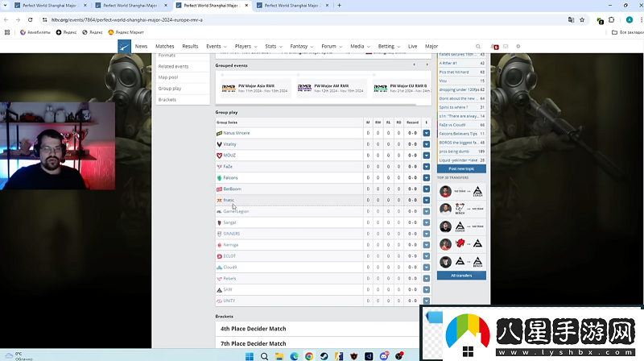Open the Live menu item
The width and height of the screenshot is (644, 361).
point(412,47)
